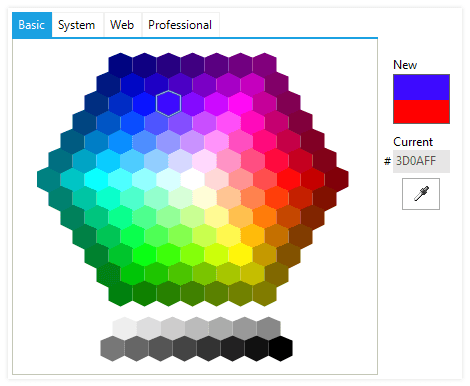The width and height of the screenshot is (470, 386).
Task: Switch to the Professional tab
Action: click(x=180, y=25)
